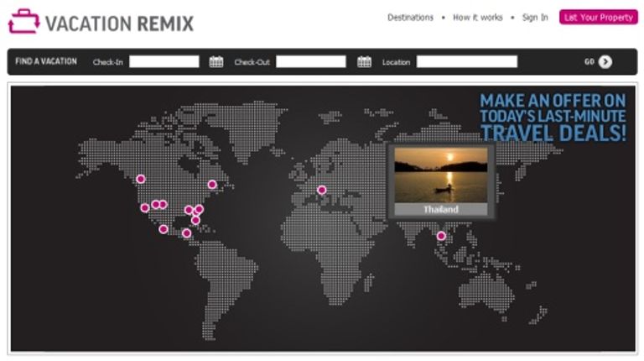Select the US Northeast map pin

coord(212,184)
